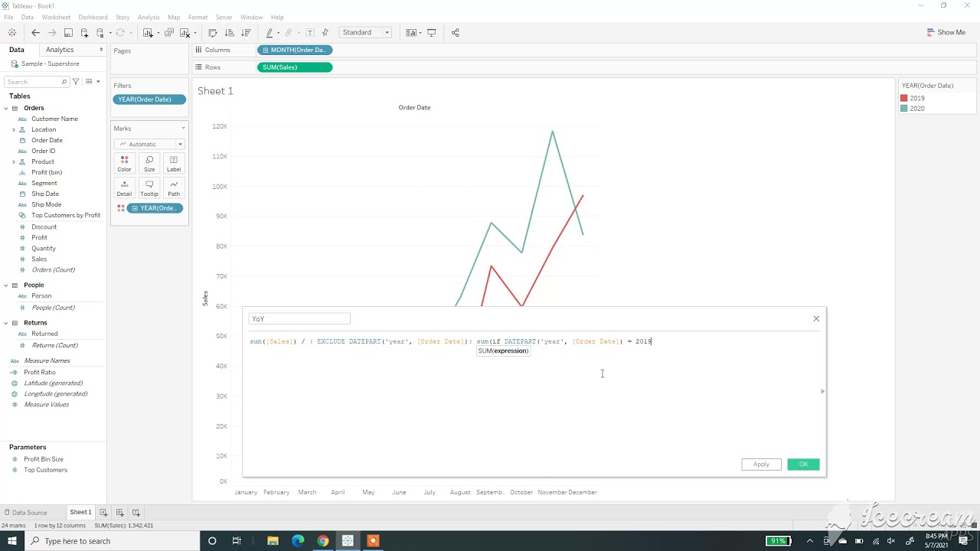Add a new data source from toolbar
The height and width of the screenshot is (551, 980).
tap(84, 33)
